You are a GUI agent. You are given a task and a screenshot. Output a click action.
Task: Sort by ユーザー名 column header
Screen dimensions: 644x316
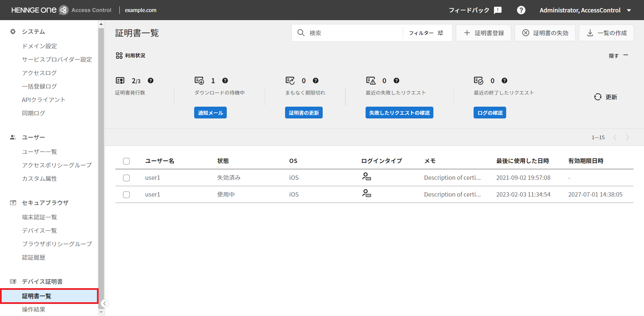point(160,161)
